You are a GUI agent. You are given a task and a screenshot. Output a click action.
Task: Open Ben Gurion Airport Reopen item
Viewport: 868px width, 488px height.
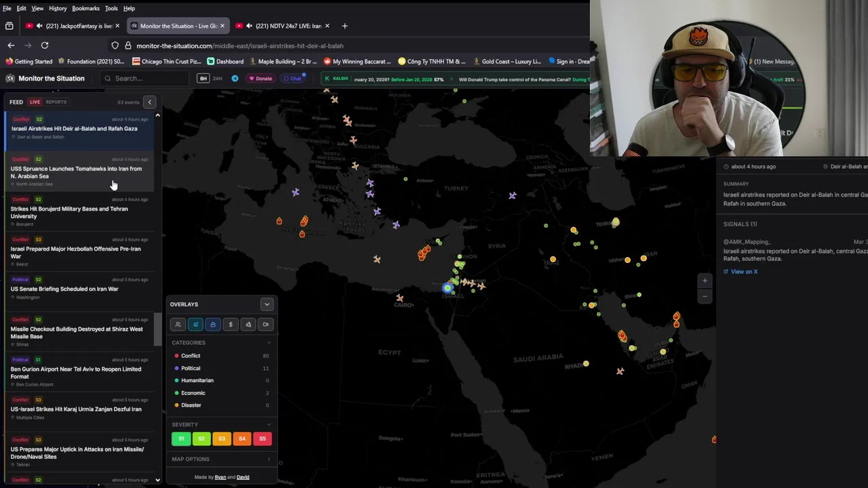79,373
